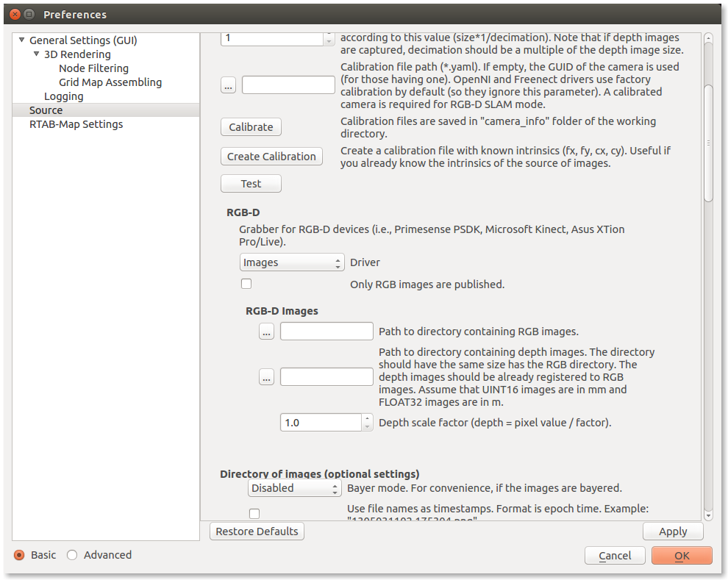
Task: Enable 'Only RGB images are published' checkbox
Action: point(246,284)
